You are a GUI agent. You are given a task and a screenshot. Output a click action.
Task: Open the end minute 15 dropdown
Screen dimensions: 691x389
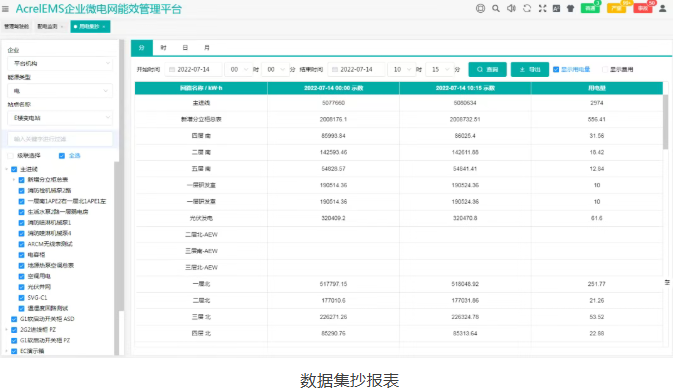439,70
